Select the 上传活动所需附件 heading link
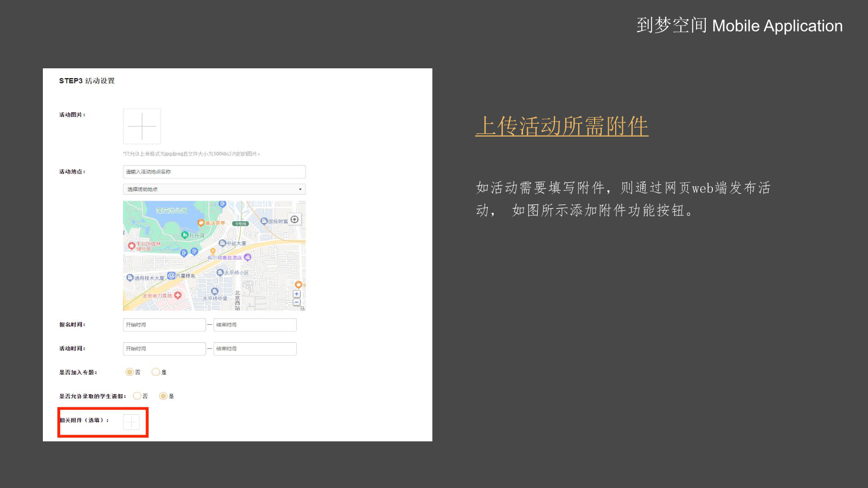Screen dimensions: 868x488 (x=562, y=126)
